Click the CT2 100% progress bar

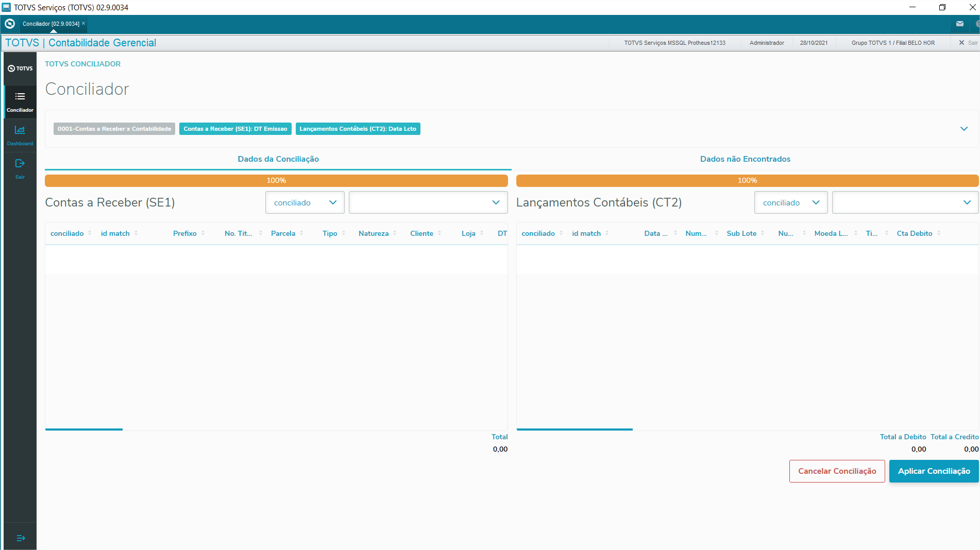[747, 180]
